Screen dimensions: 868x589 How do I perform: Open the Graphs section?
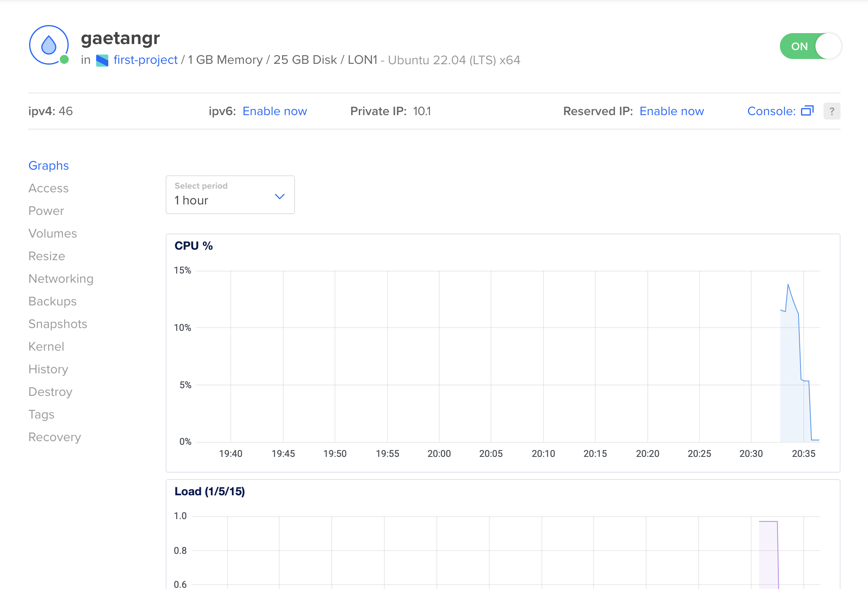(48, 166)
